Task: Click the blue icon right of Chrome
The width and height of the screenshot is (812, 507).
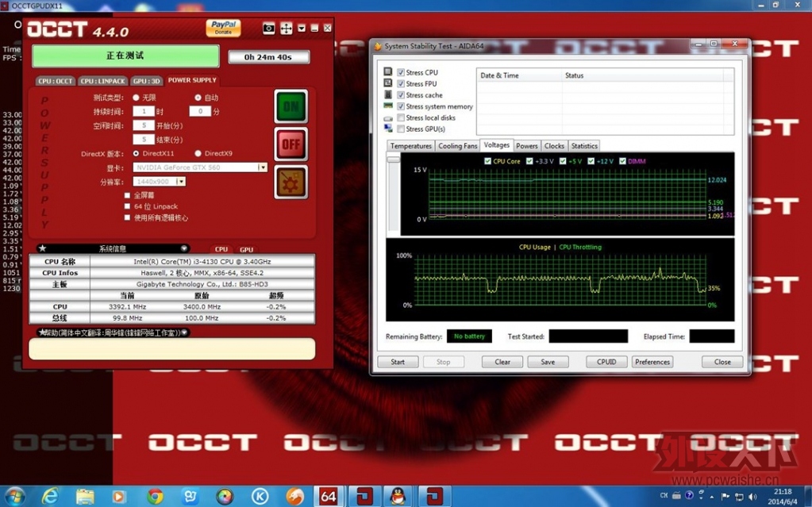Action: 190,496
